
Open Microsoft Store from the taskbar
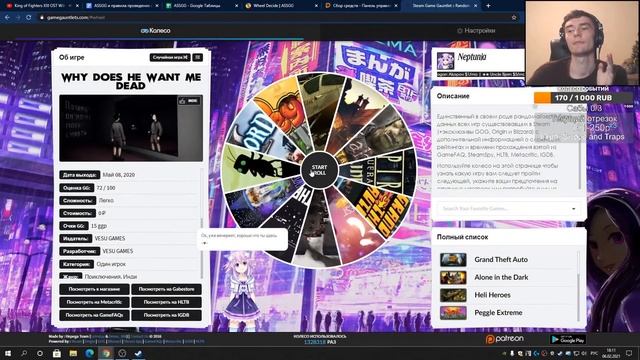(57, 353)
